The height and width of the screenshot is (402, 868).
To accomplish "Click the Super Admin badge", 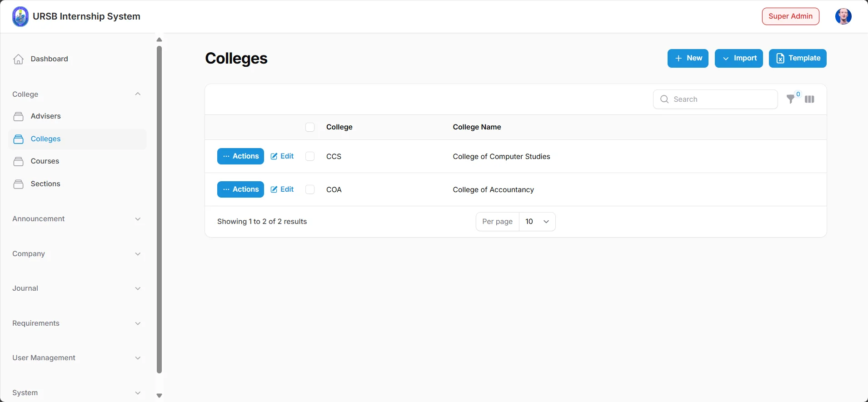I will click(790, 16).
